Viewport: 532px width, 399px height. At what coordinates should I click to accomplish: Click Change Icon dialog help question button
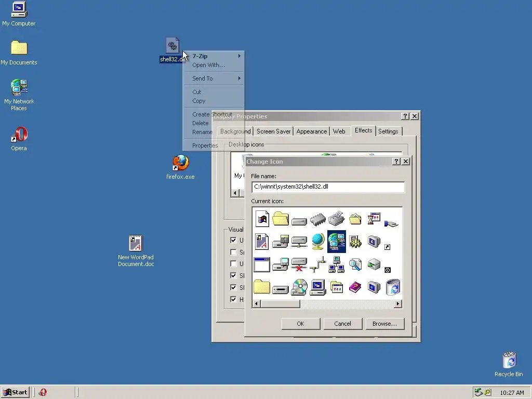[396, 162]
